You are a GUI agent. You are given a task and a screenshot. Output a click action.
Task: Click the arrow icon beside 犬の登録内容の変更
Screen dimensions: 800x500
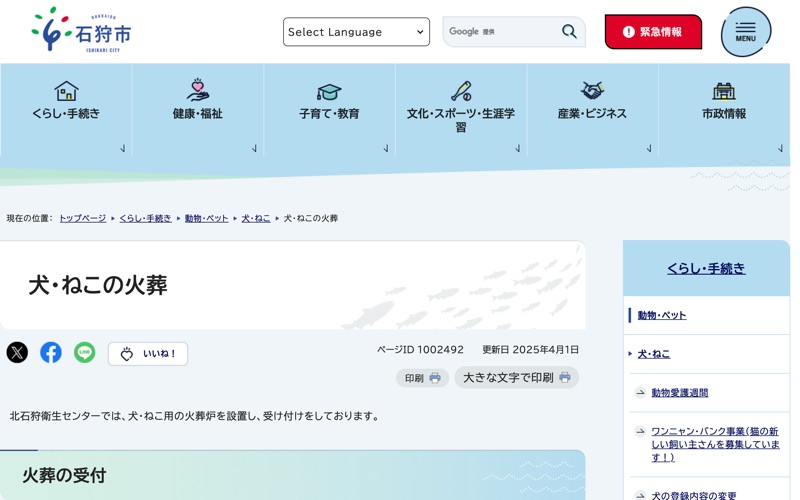click(x=640, y=495)
